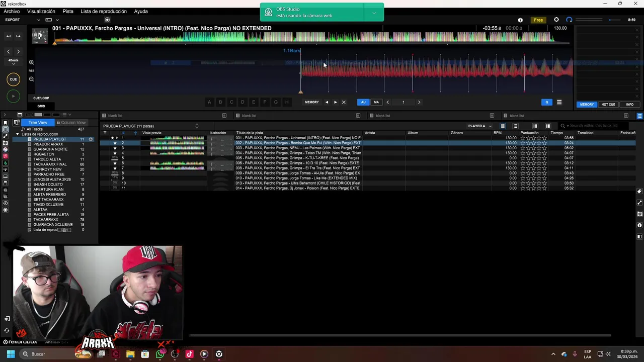Decrease loop number with left chevron

387,102
